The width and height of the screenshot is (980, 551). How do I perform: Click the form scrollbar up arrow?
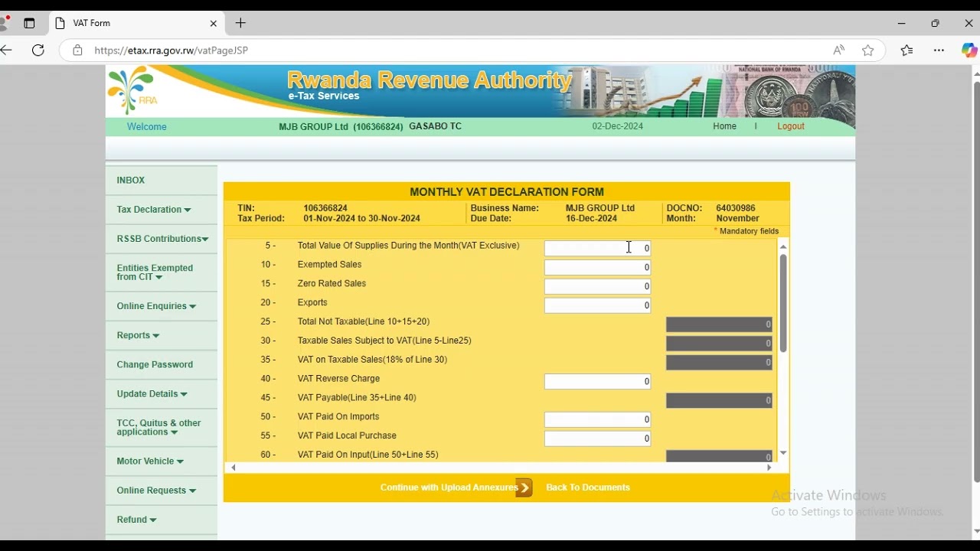pos(783,247)
